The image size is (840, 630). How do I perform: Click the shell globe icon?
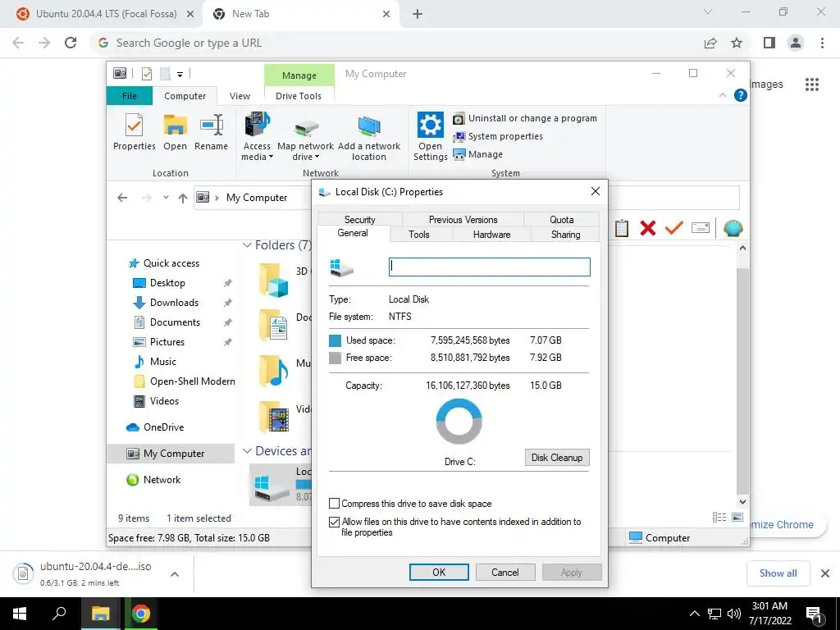coord(733,228)
